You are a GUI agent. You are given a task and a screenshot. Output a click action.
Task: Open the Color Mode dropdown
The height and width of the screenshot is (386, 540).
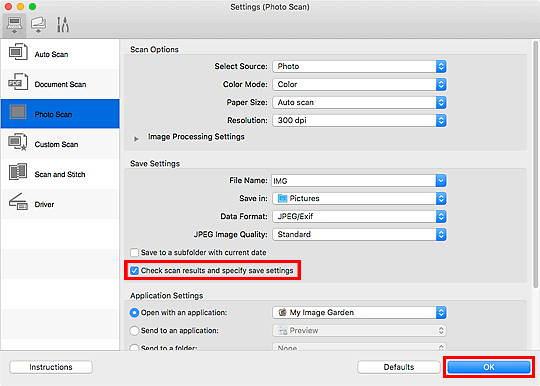[359, 84]
